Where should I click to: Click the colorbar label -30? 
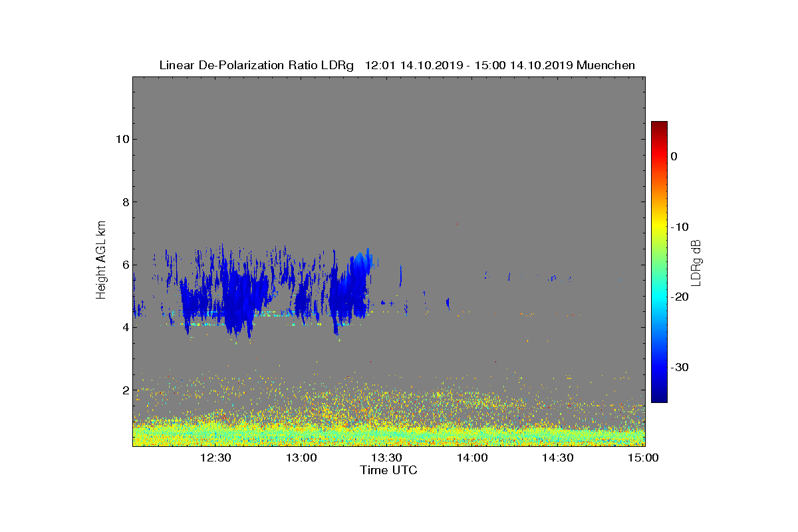(678, 367)
